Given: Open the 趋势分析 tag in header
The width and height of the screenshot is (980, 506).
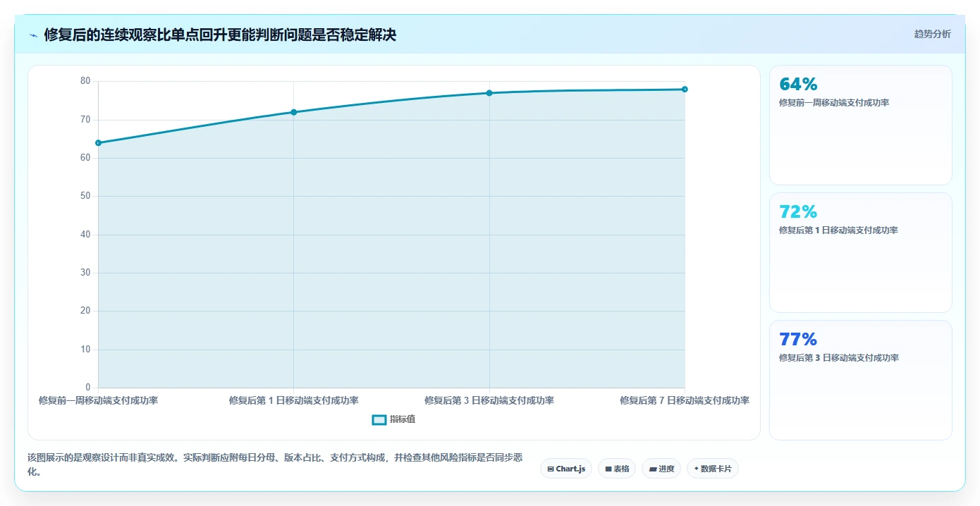Looking at the screenshot, I should click(932, 34).
